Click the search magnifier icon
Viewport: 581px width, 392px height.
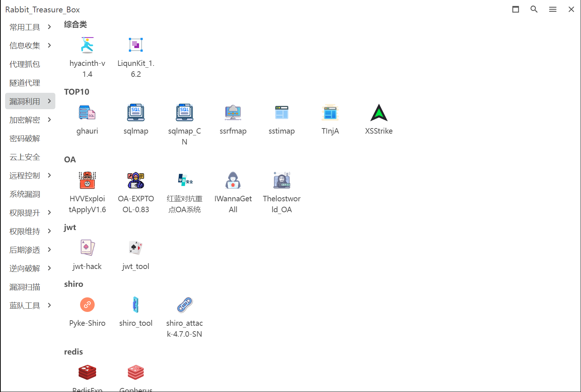534,9
